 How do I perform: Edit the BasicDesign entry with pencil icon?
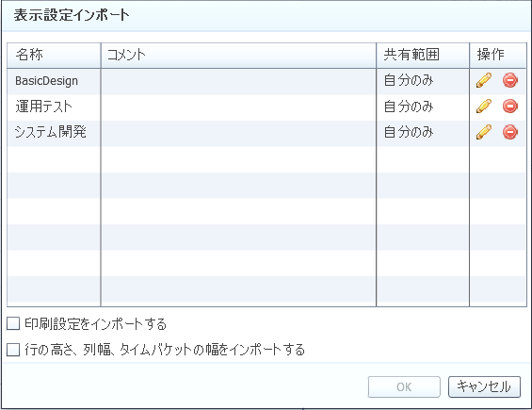(x=484, y=80)
